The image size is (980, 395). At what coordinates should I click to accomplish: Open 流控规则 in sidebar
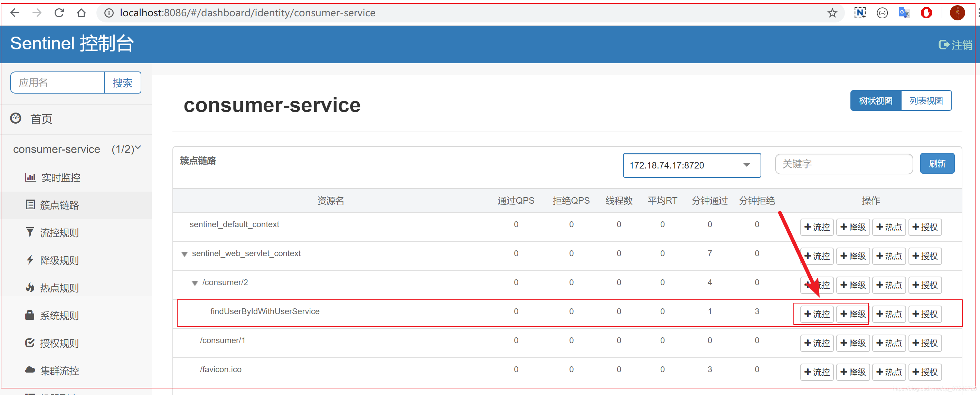[x=59, y=233]
